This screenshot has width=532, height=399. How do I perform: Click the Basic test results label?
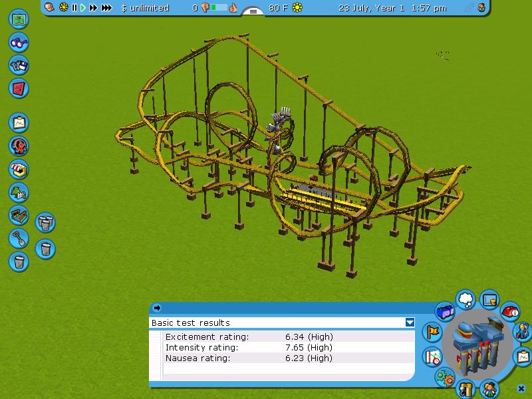(x=191, y=323)
